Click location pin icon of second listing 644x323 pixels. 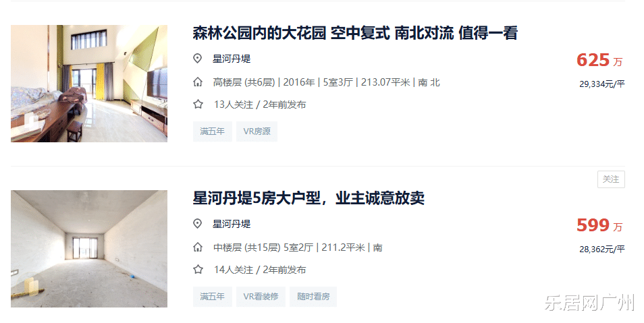[198, 224]
